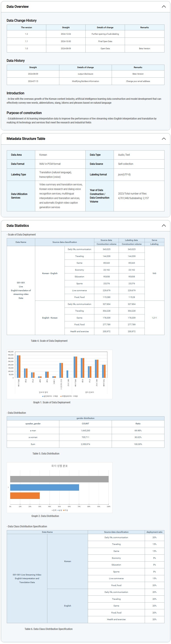
Task: Click the "Self-collection" data source value
Action: tap(125, 164)
